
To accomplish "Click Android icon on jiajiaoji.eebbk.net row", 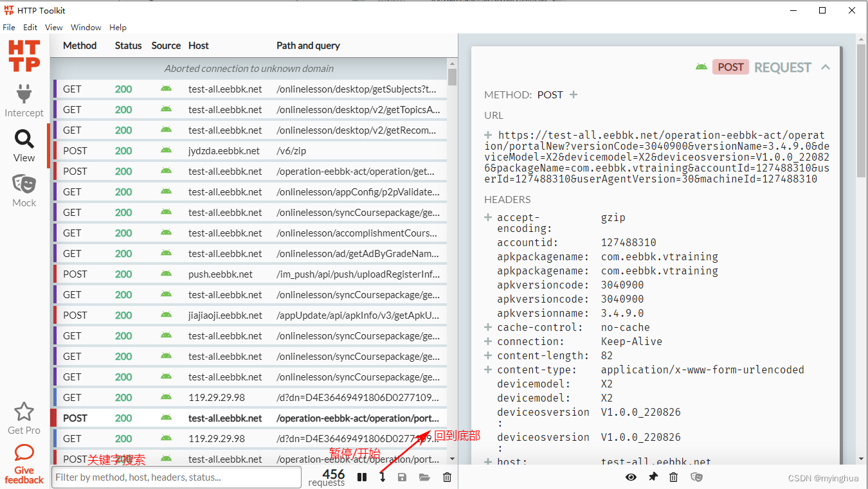I will [x=166, y=315].
